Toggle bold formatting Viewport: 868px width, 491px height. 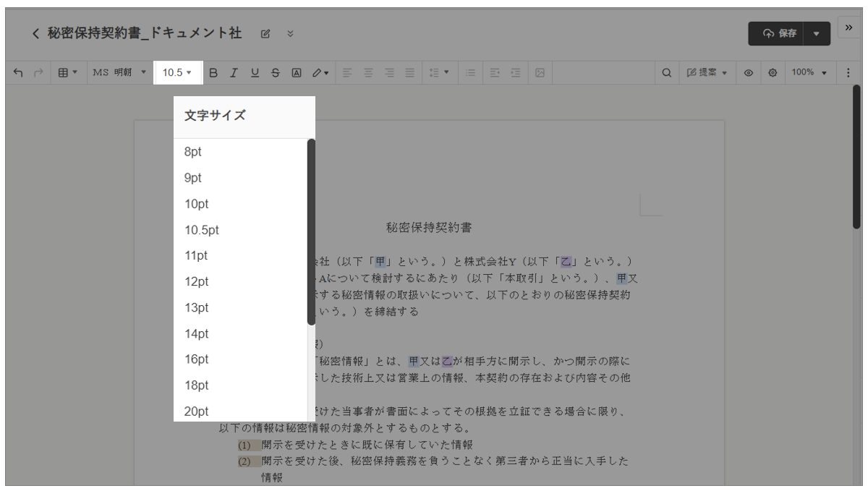click(213, 72)
